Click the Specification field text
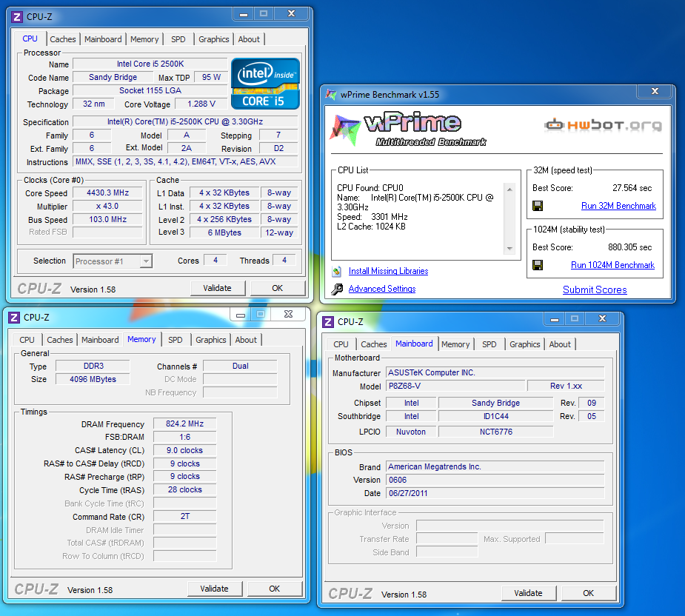The height and width of the screenshot is (616, 685). coord(185,122)
